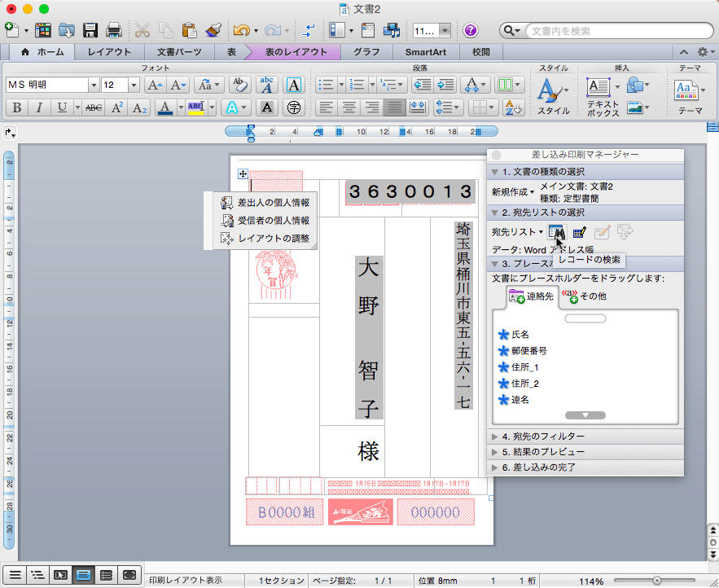Click the Find record binoculars icon
This screenshot has width=719, height=588.
coord(557,232)
